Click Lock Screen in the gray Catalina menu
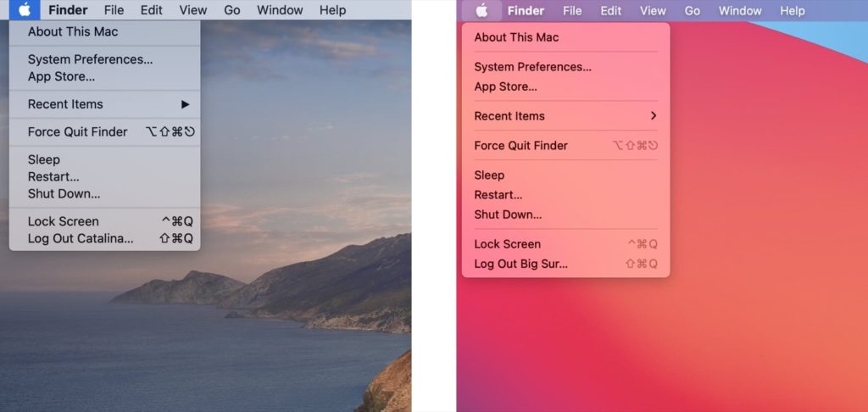The height and width of the screenshot is (412, 868). point(63,221)
